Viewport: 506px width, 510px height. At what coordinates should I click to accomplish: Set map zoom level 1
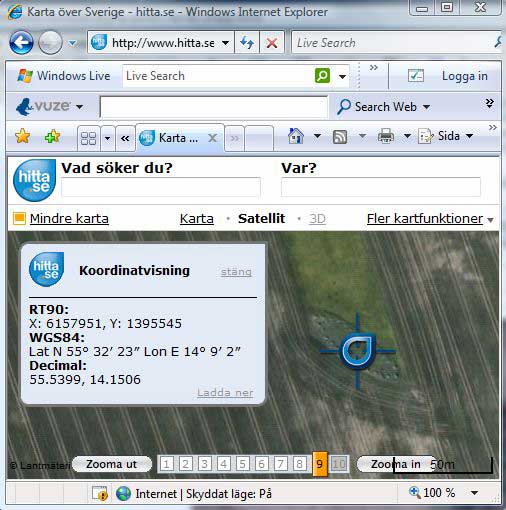[x=167, y=464]
